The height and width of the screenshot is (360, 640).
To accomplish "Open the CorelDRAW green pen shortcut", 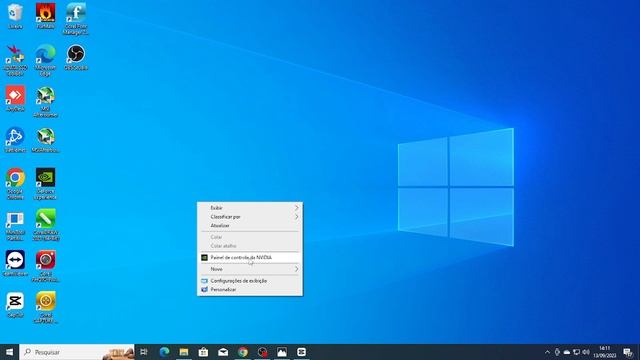I will pyautogui.click(x=45, y=225).
